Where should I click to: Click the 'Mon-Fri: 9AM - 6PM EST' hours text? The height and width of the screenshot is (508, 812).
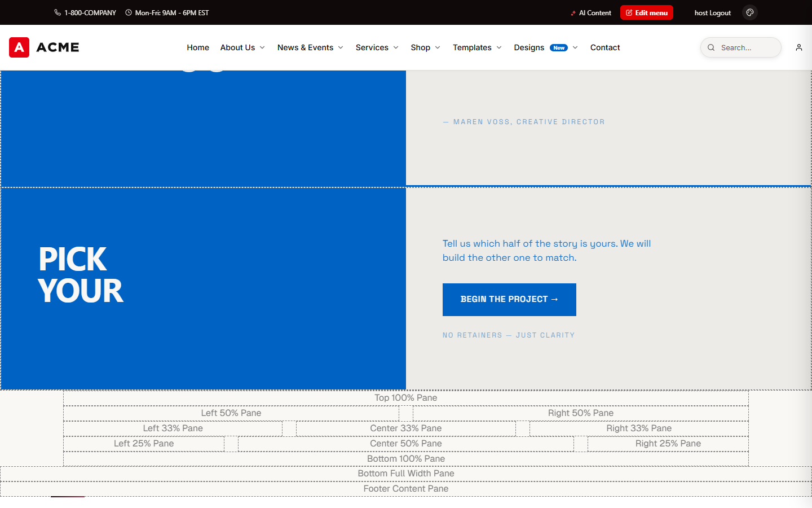coord(172,12)
